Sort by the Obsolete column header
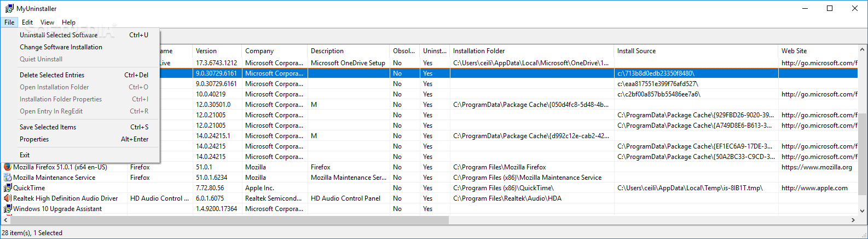The height and width of the screenshot is (239, 868). tap(404, 51)
